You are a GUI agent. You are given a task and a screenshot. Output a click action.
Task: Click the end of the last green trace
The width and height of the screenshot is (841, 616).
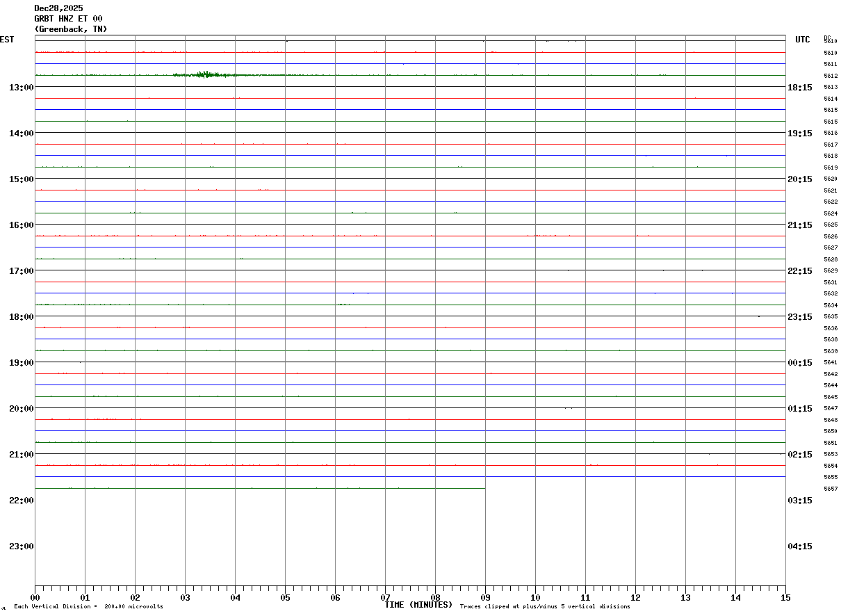click(x=484, y=488)
